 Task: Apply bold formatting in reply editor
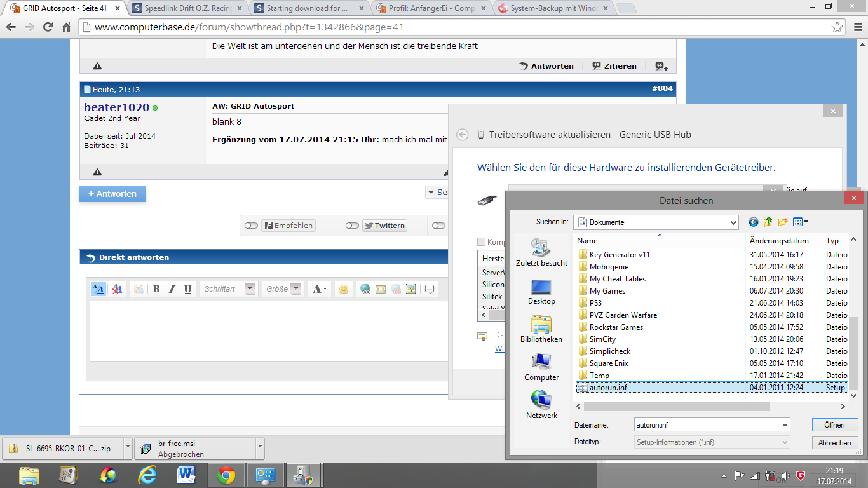coord(156,289)
